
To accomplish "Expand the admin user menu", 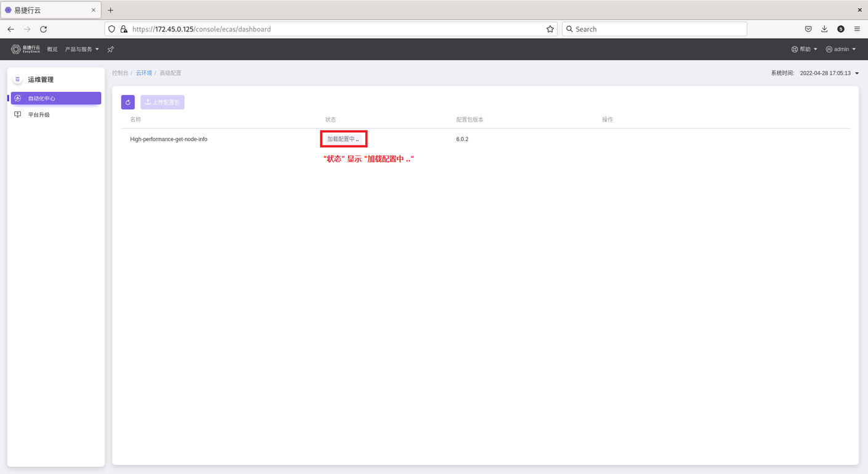I will [841, 49].
